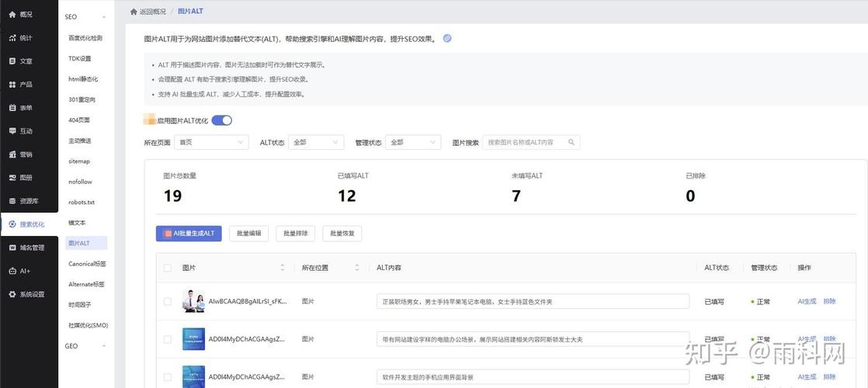Edit the ALT field reading 带有网站建设字样
868x388 pixels.
point(533,339)
